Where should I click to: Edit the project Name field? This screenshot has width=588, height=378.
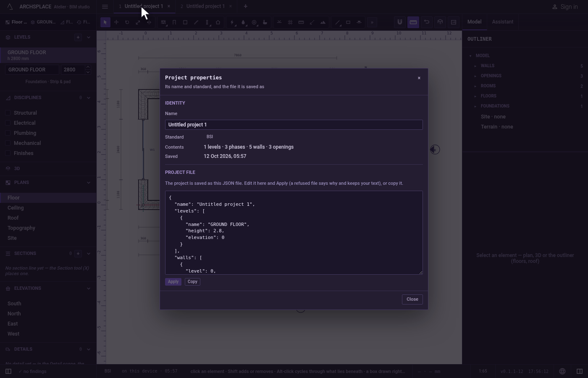click(294, 125)
